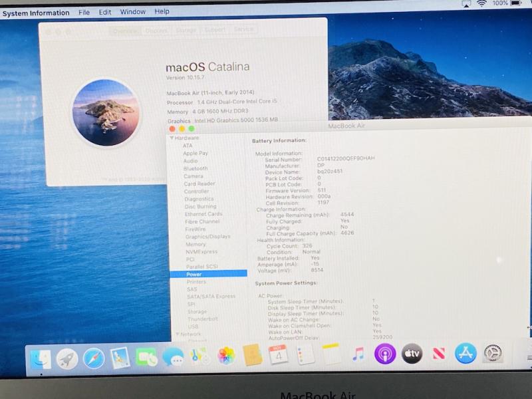
Task: Select Thunderbolt in sidebar
Action: point(203,319)
